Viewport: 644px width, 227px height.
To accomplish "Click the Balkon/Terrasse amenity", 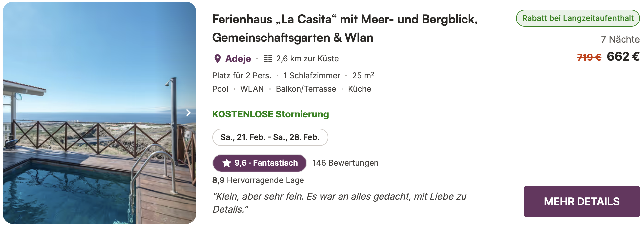I will point(306,89).
